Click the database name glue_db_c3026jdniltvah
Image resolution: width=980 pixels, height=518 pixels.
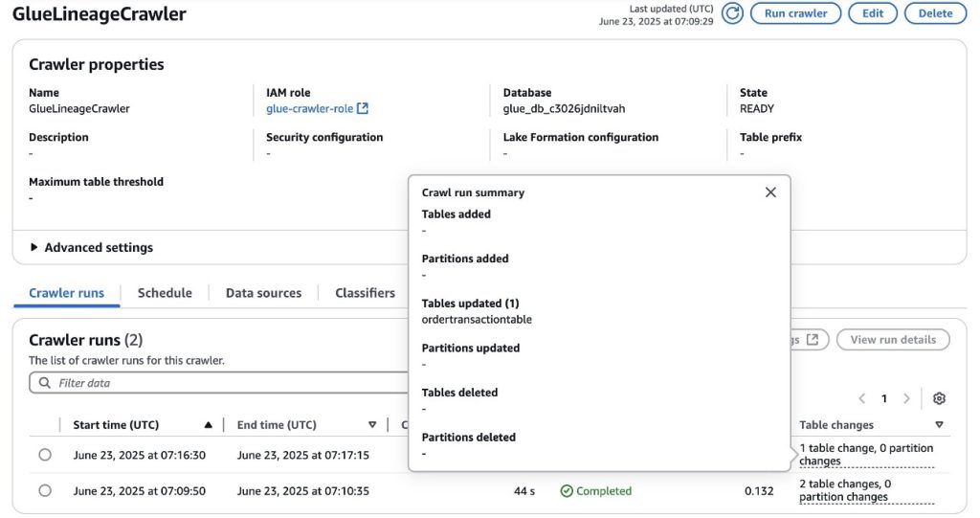[564, 108]
